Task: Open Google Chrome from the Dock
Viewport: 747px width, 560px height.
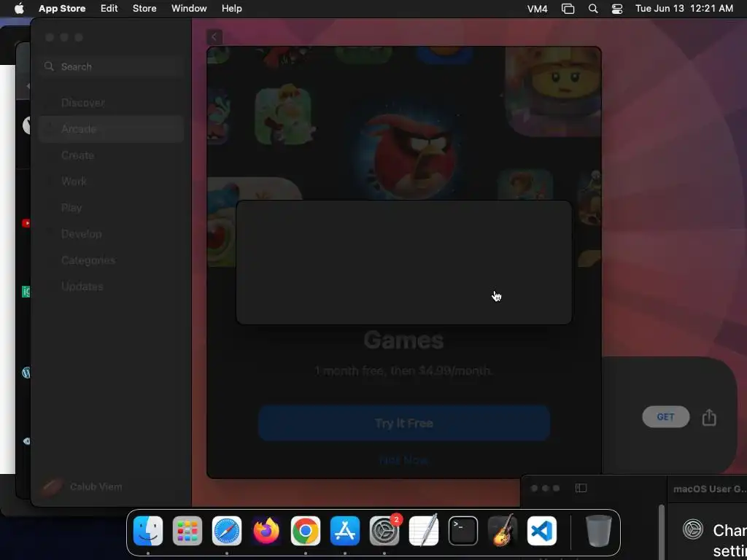Action: click(306, 531)
